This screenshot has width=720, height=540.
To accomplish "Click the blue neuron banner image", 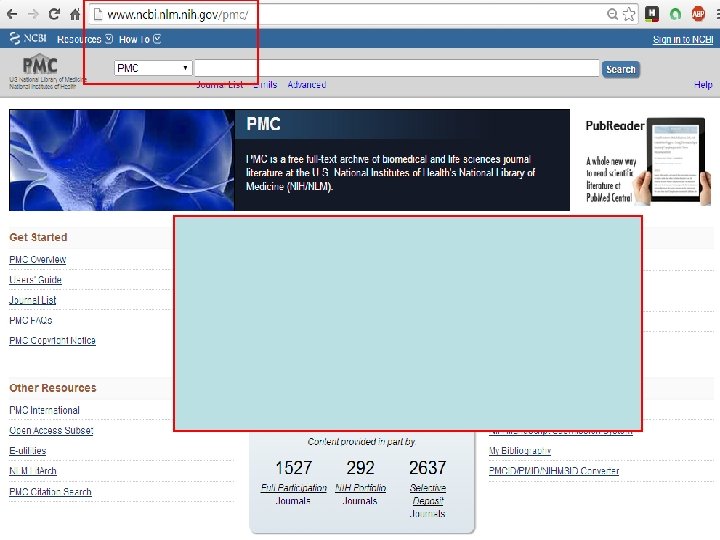I will pyautogui.click(x=122, y=160).
